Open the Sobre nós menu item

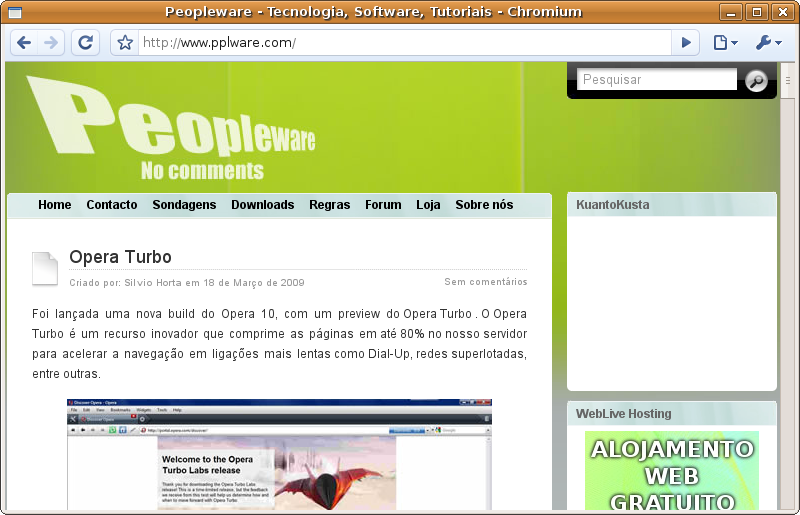(484, 205)
